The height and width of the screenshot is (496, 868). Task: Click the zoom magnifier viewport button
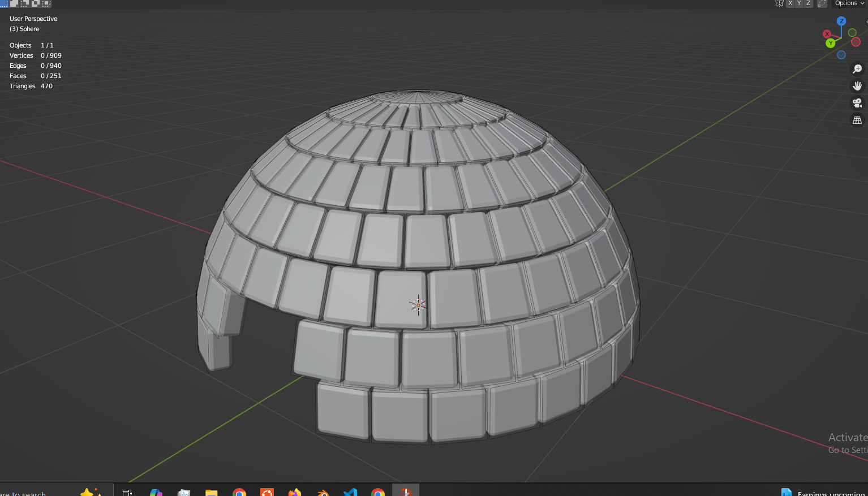(857, 69)
